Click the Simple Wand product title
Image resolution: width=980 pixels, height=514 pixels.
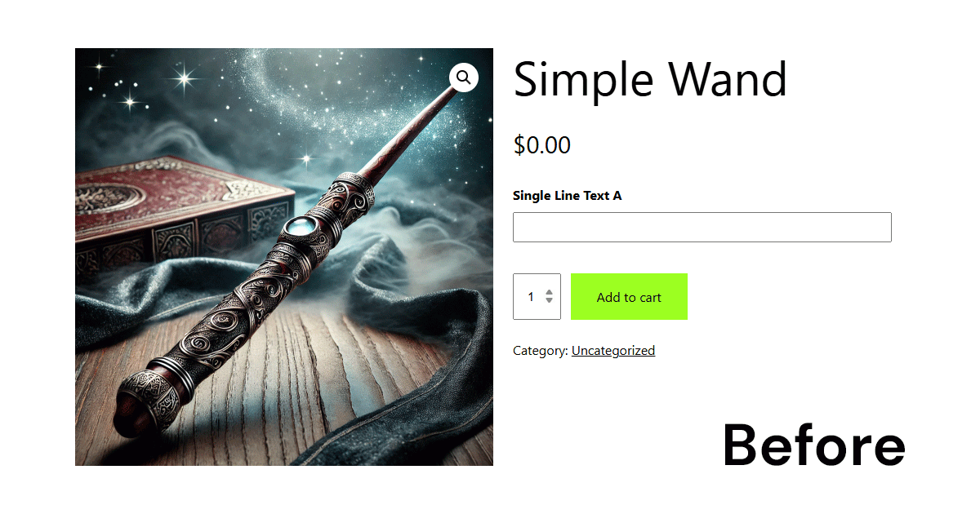[x=650, y=79]
